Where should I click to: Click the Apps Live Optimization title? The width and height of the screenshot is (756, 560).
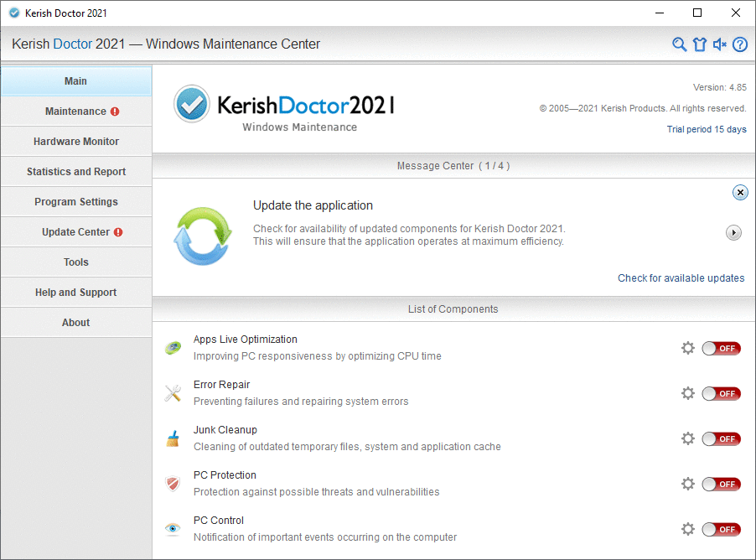pyautogui.click(x=246, y=339)
